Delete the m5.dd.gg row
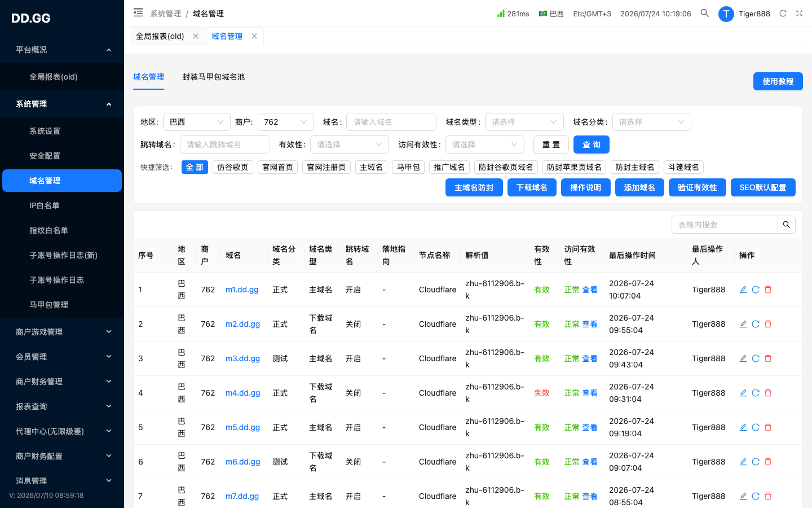812x508 pixels. 768,427
